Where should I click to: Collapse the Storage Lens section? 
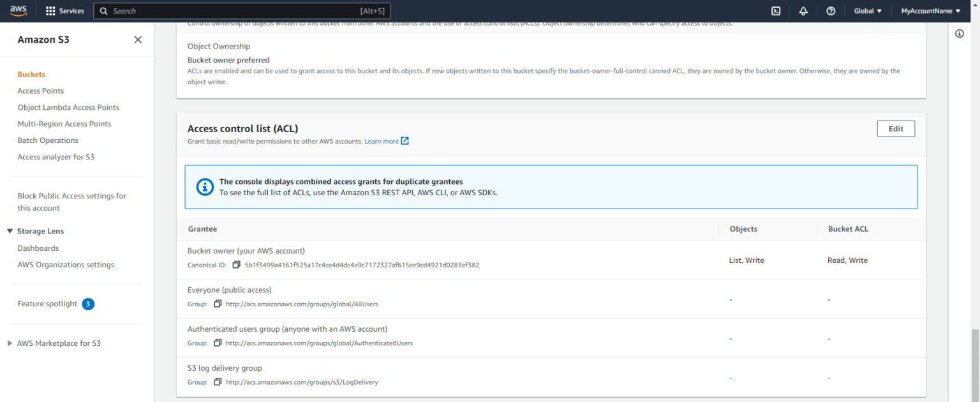coord(10,231)
